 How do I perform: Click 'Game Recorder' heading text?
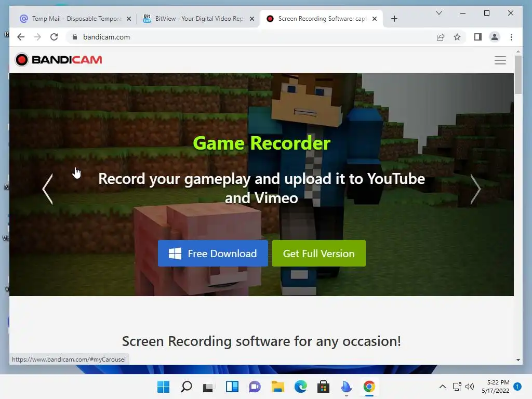tap(262, 143)
